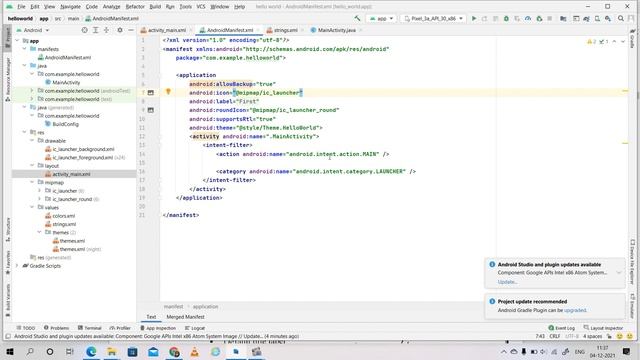The width and height of the screenshot is (640, 360).
Task: Switch to the strings.xml tab
Action: (x=285, y=30)
